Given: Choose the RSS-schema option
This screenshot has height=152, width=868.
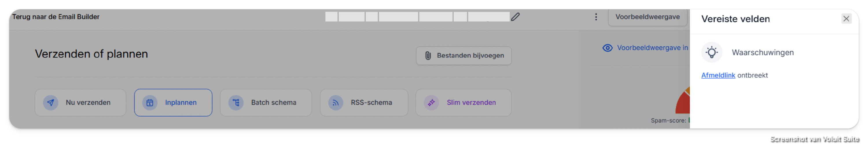Looking at the screenshot, I should pyautogui.click(x=364, y=102).
